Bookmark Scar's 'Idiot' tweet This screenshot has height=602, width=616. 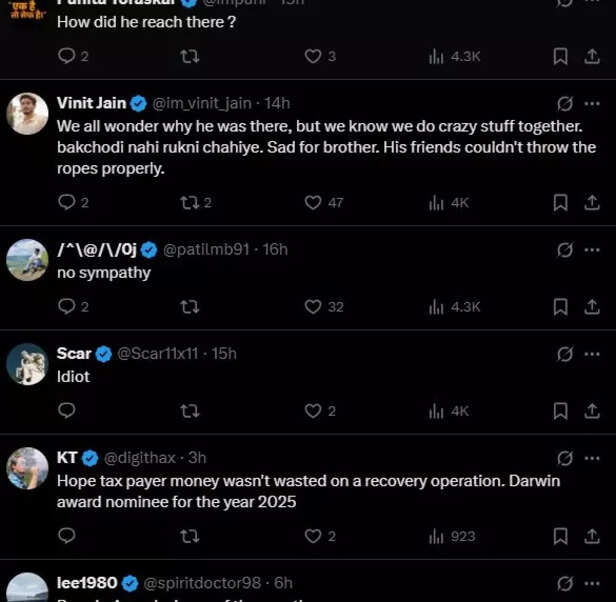pos(561,410)
